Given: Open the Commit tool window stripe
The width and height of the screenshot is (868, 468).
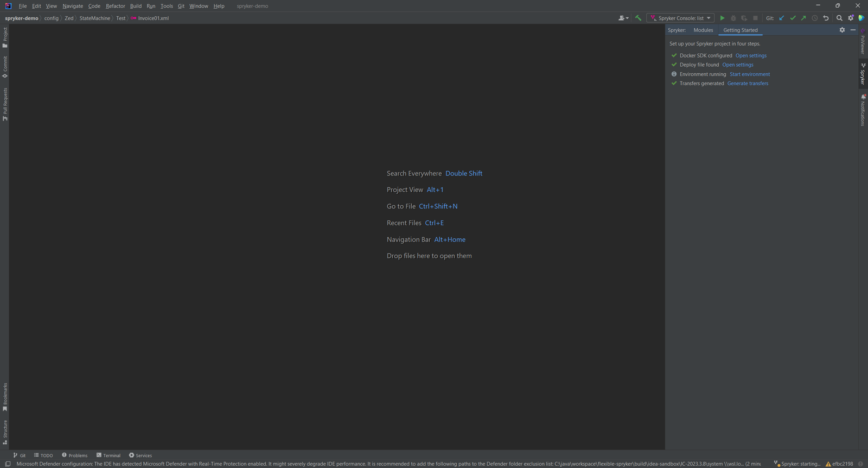Looking at the screenshot, I should pos(5,67).
